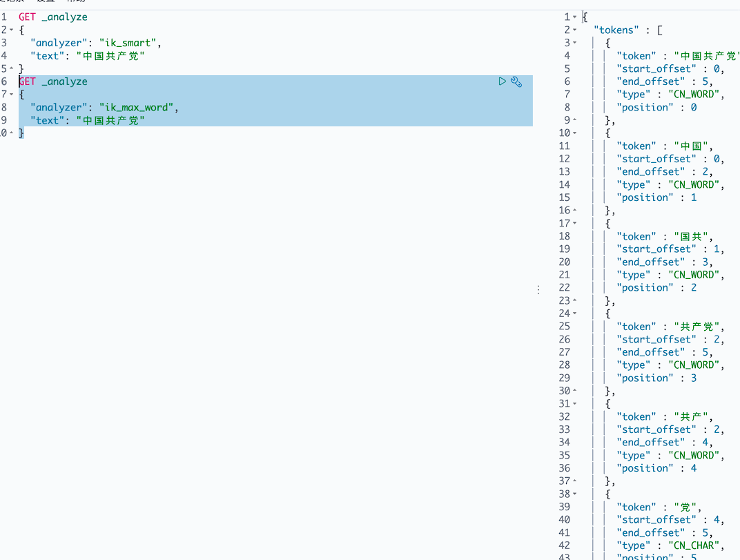Image resolution: width=740 pixels, height=560 pixels.
Task: Click "type" : "CN_WORD" on response line 21
Action: (x=670, y=275)
